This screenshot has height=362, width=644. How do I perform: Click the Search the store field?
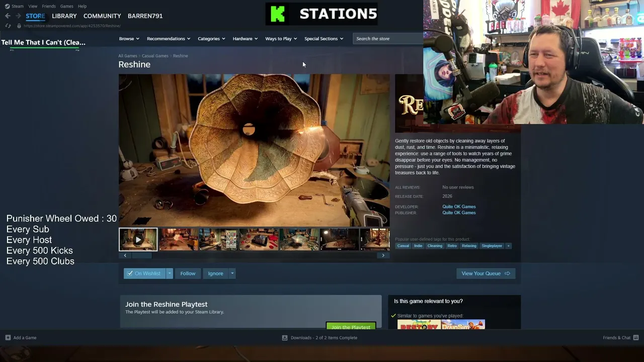pos(388,39)
